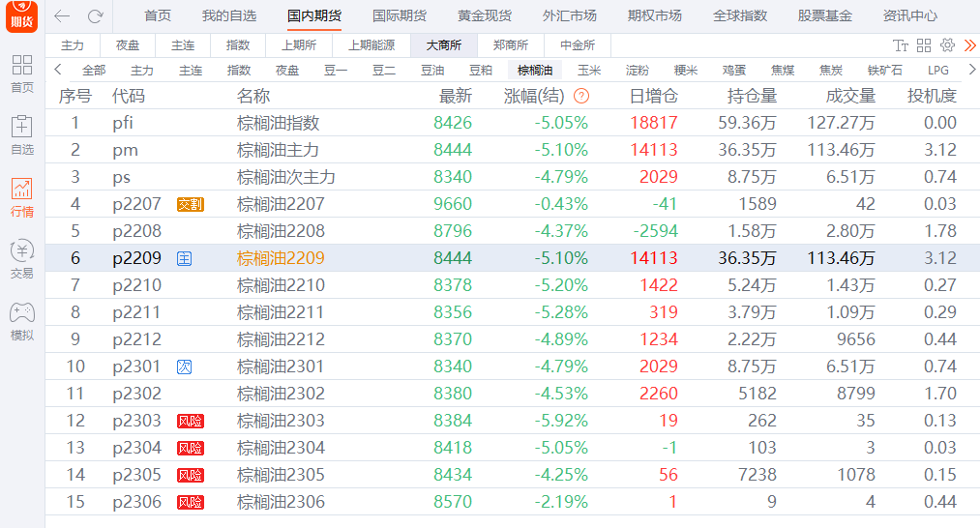
Task: Click the 风险 badge on p2303
Action: (x=191, y=421)
